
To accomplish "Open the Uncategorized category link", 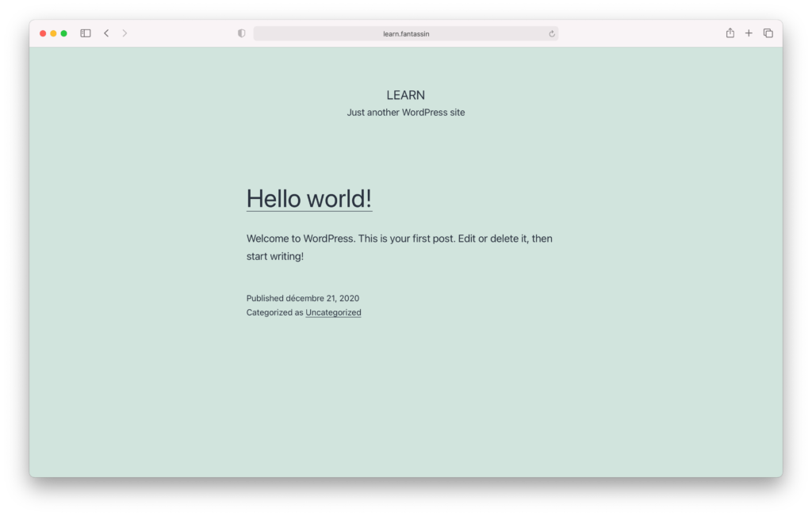I will (333, 312).
